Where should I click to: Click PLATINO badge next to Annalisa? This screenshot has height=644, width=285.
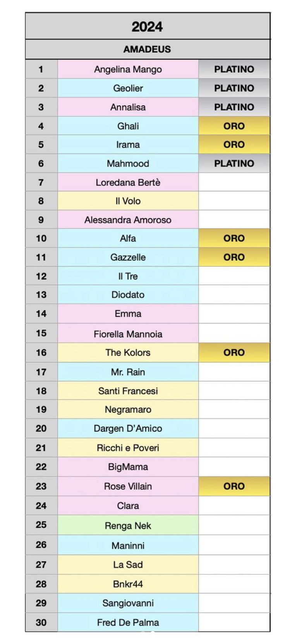pos(234,107)
